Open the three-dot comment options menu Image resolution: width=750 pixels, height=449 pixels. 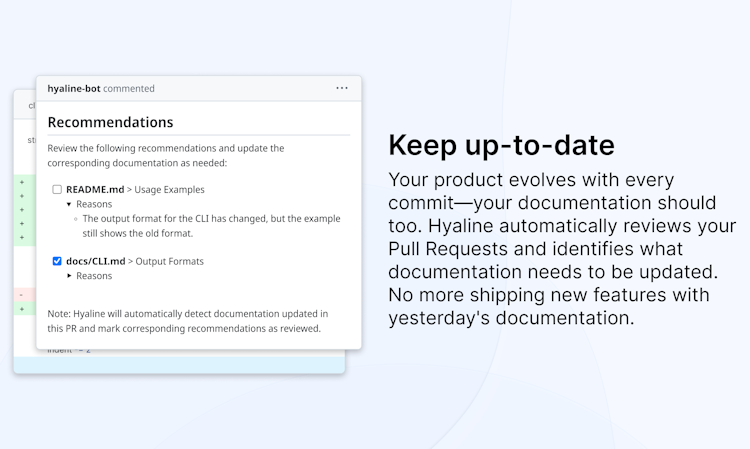pos(342,88)
